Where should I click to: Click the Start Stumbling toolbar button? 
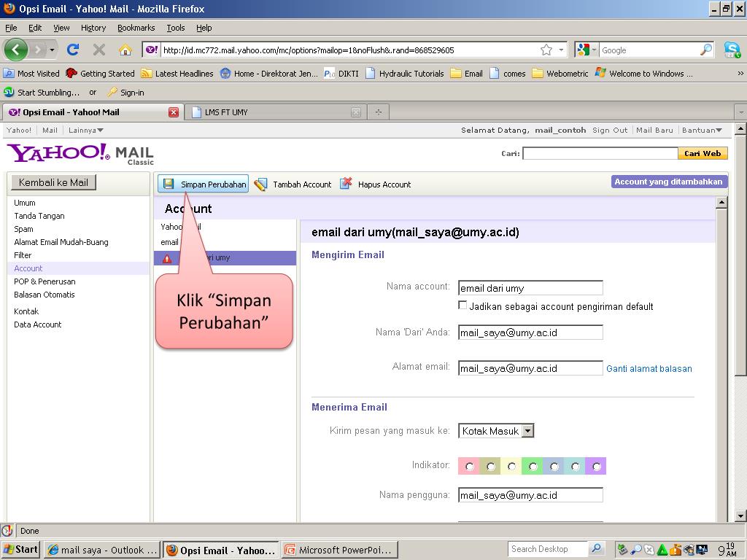pos(42,92)
